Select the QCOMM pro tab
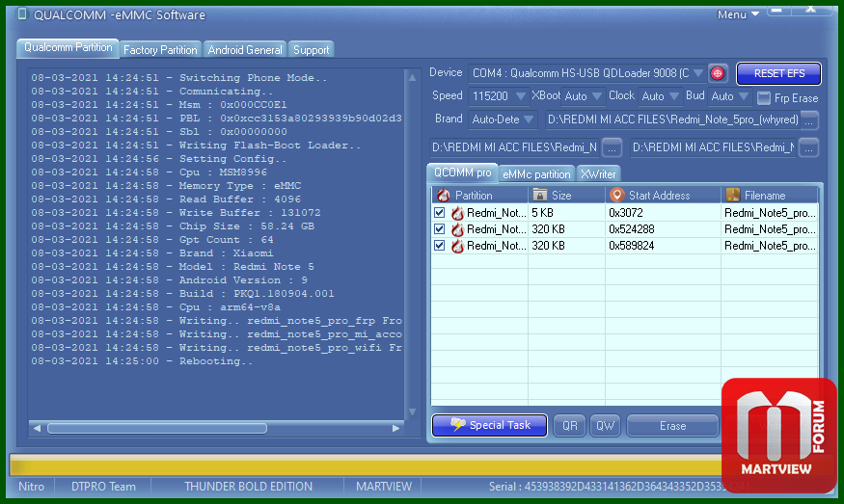This screenshot has height=504, width=844. coord(462,172)
